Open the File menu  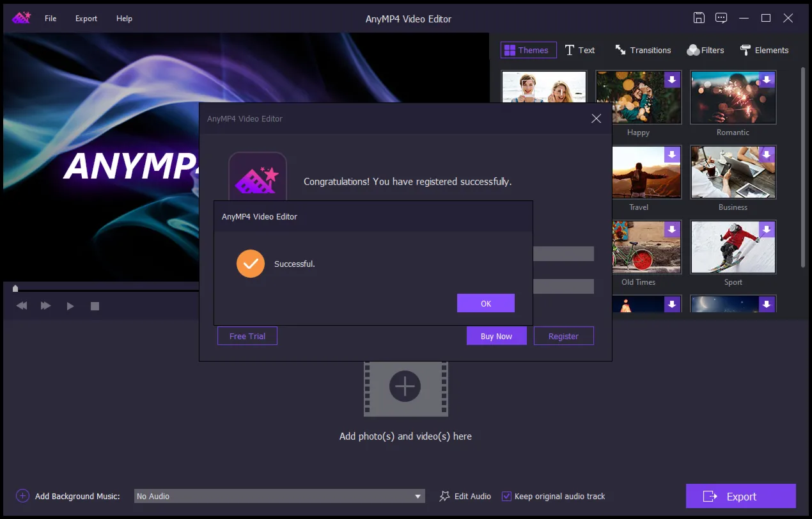[51, 19]
